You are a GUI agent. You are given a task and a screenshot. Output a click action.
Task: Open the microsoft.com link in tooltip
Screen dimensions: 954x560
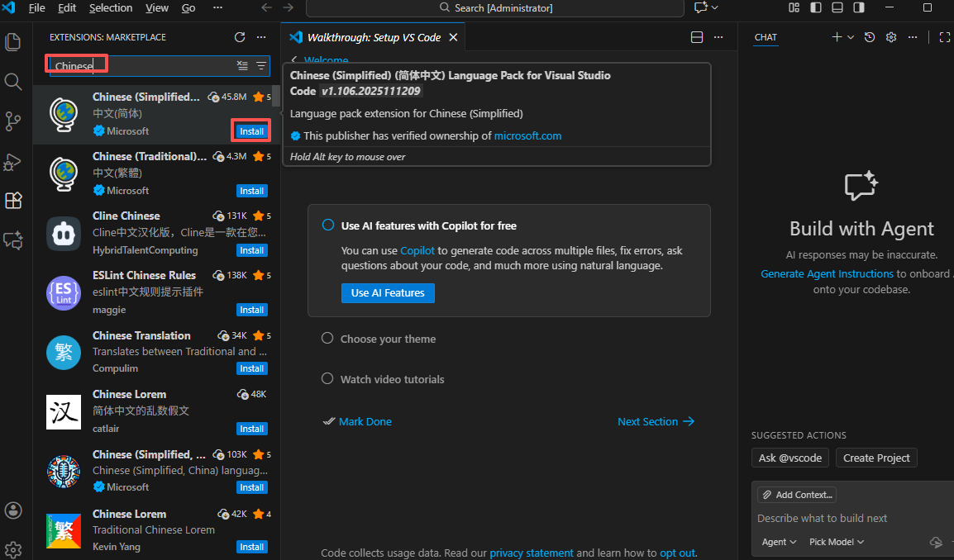click(527, 136)
